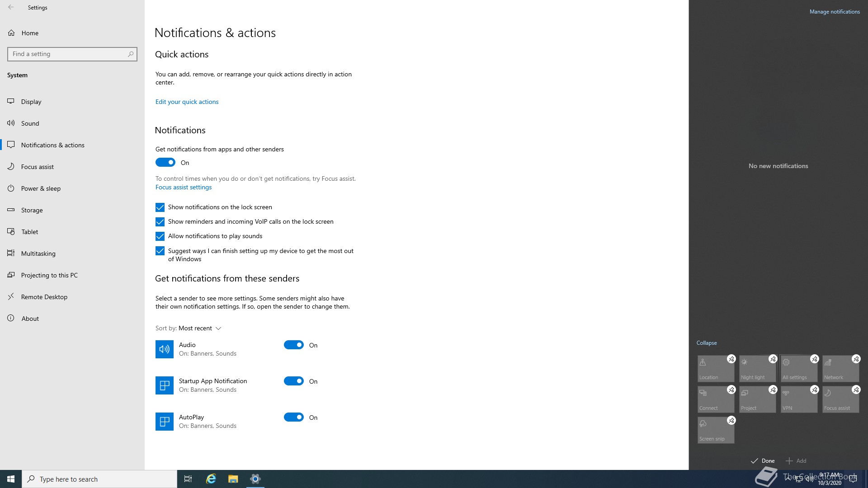Collapse the quick actions panel
The image size is (868, 488).
tap(706, 343)
